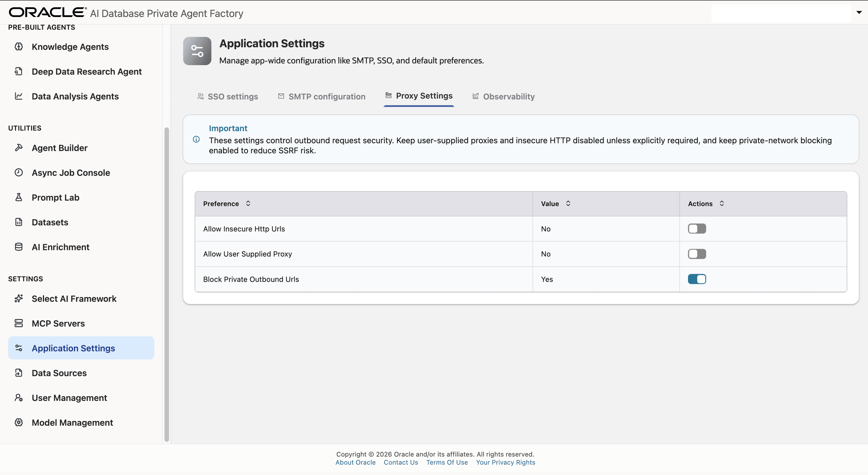
Task: Open the Contact Us link
Action: coord(401,462)
